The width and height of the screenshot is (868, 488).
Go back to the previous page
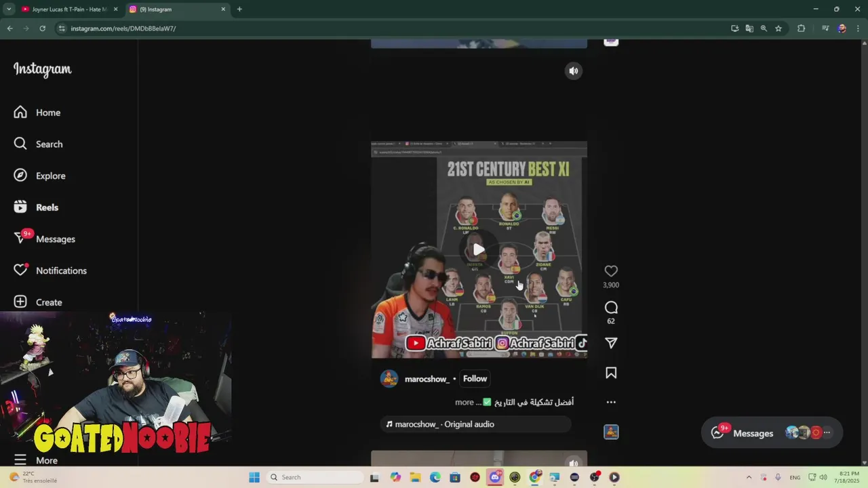pyautogui.click(x=9, y=28)
